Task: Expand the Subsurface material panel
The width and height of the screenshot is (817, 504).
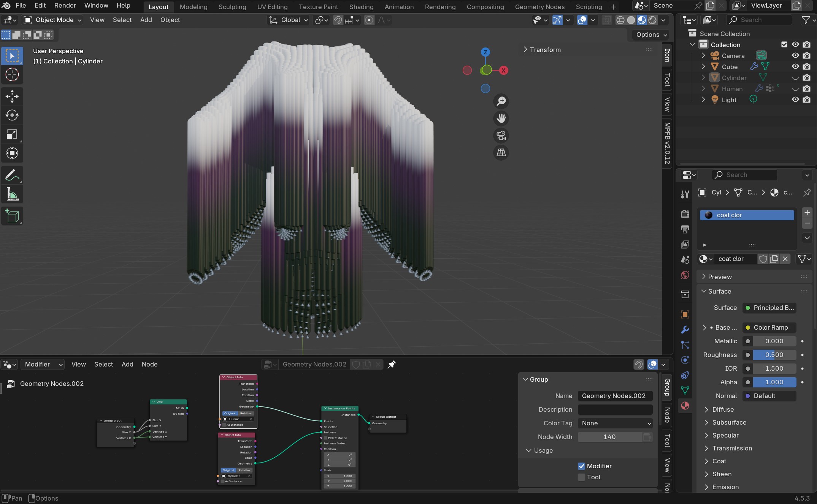Action: tap(729, 422)
